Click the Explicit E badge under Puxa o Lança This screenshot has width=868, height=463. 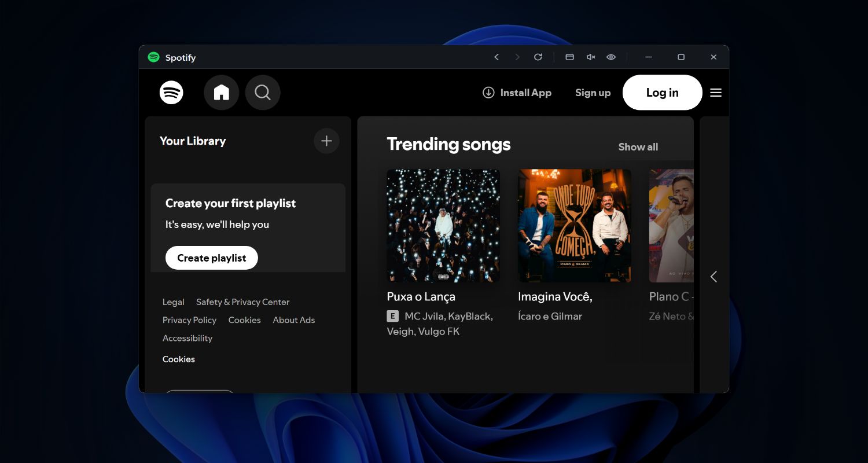[x=393, y=316]
